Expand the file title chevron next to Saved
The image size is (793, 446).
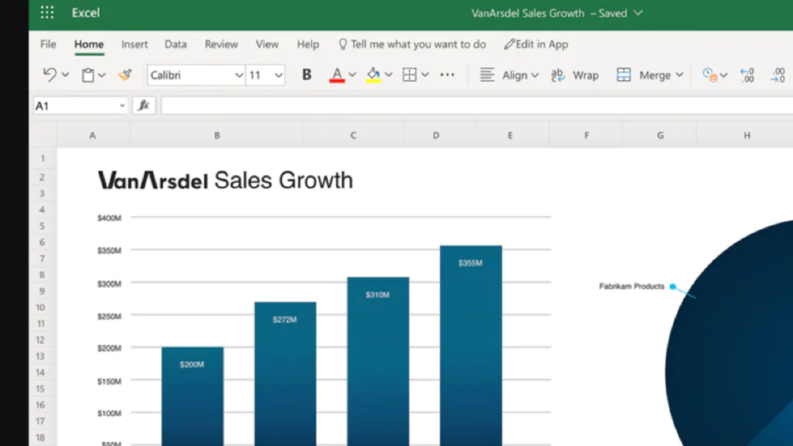pos(638,13)
